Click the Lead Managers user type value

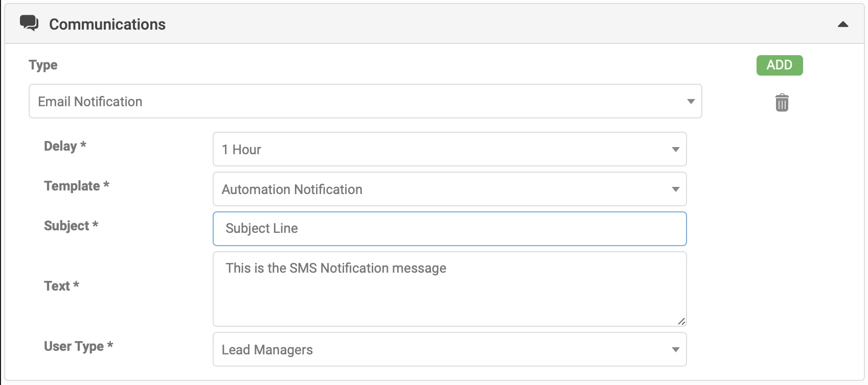click(x=267, y=350)
